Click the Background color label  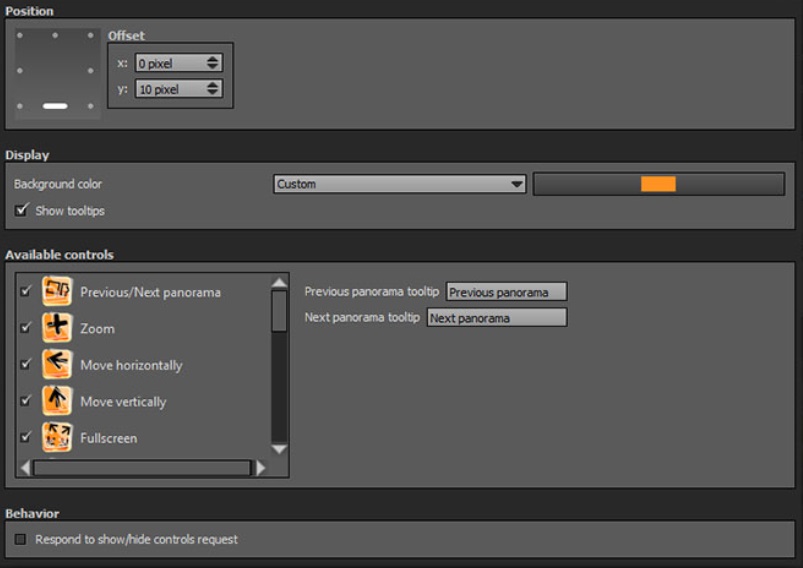58,184
